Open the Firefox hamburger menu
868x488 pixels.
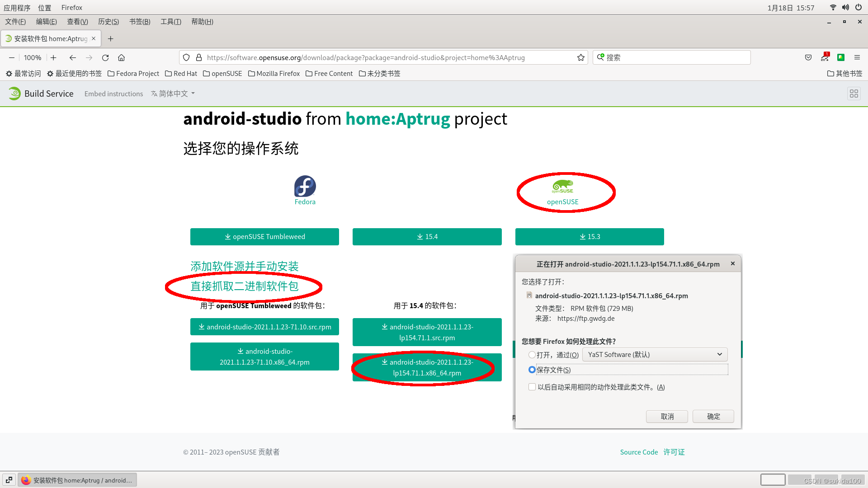pos(857,57)
